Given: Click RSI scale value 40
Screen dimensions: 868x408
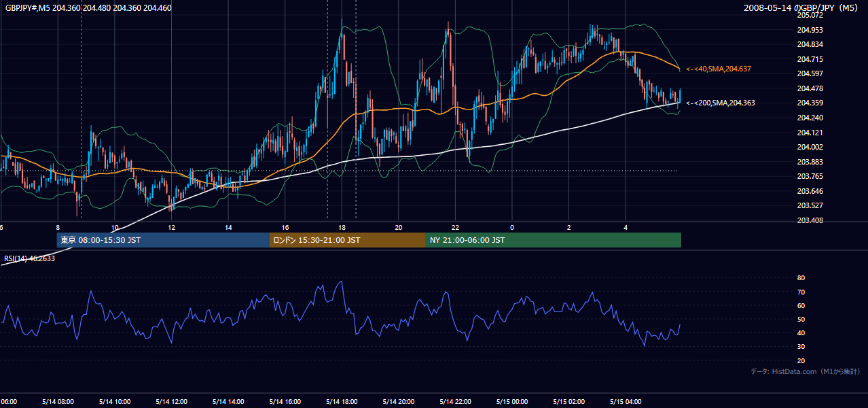Looking at the screenshot, I should tap(801, 333).
